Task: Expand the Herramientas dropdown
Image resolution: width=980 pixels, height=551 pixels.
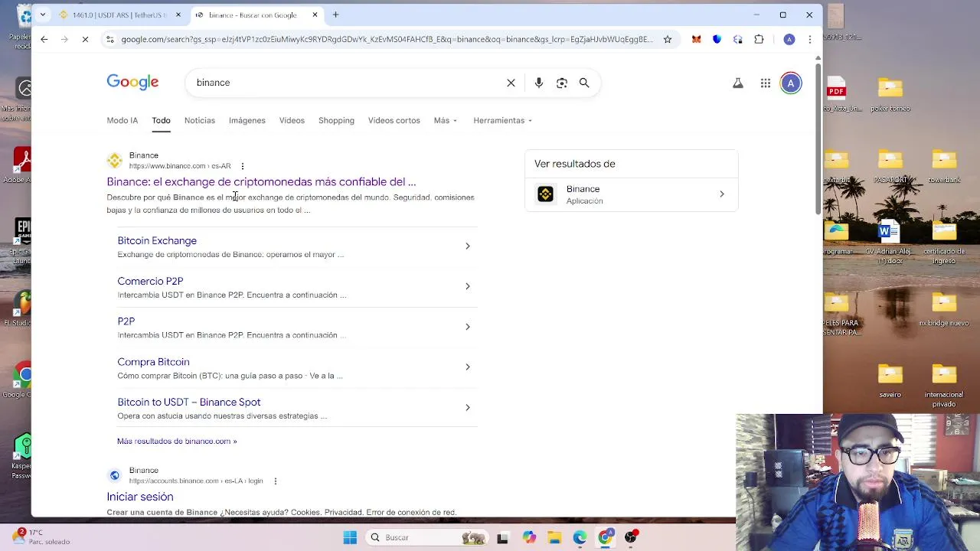Action: [x=502, y=120]
